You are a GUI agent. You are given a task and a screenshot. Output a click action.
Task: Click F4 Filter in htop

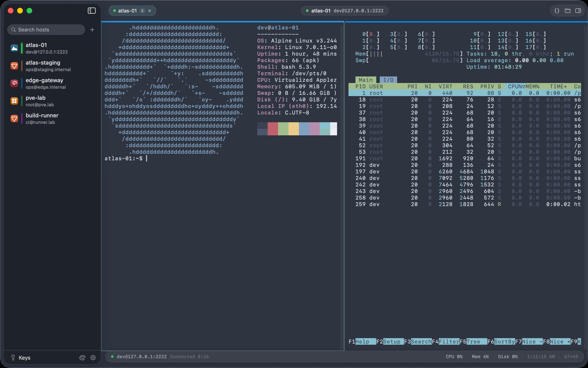(x=446, y=342)
